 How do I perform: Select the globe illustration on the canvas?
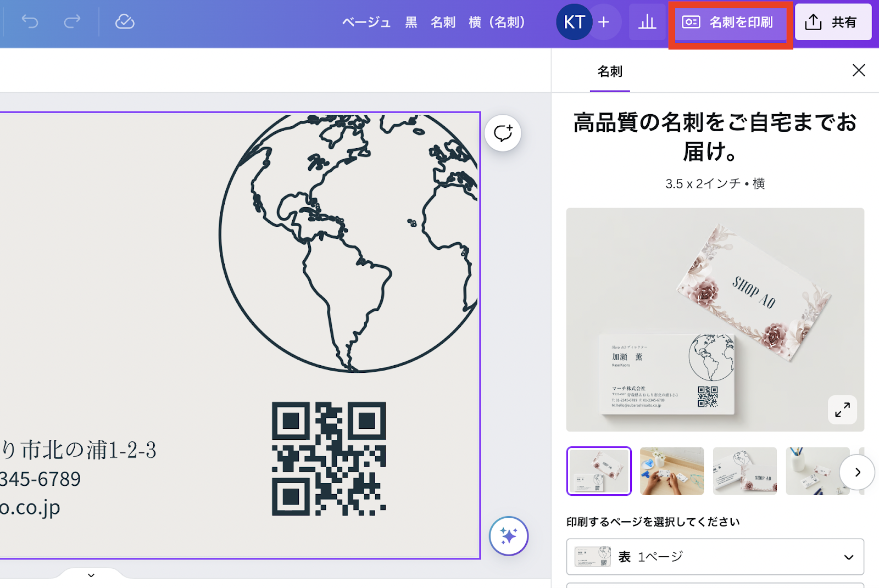[348, 243]
